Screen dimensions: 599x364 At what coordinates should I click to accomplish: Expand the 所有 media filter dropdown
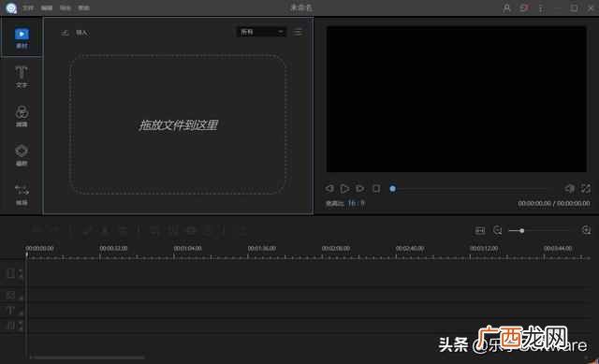click(x=261, y=32)
